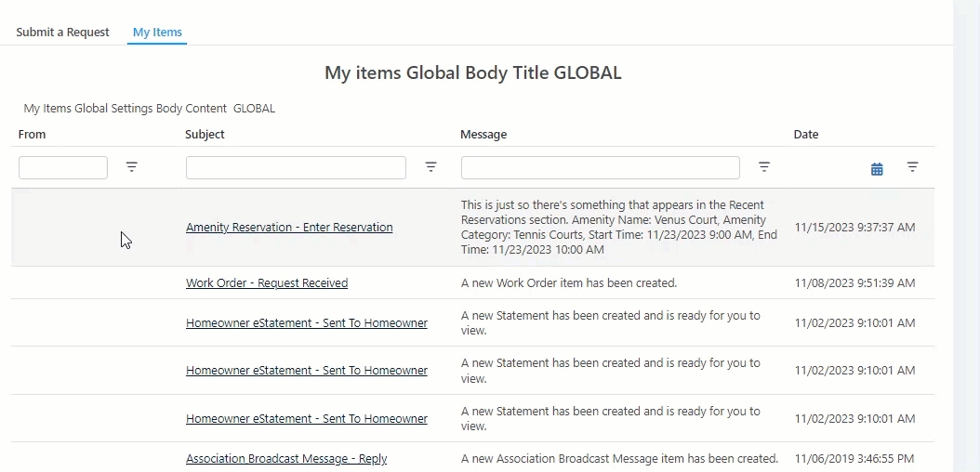Click the From filter input field
Image resolution: width=980 pixels, height=472 pixels.
63,167
